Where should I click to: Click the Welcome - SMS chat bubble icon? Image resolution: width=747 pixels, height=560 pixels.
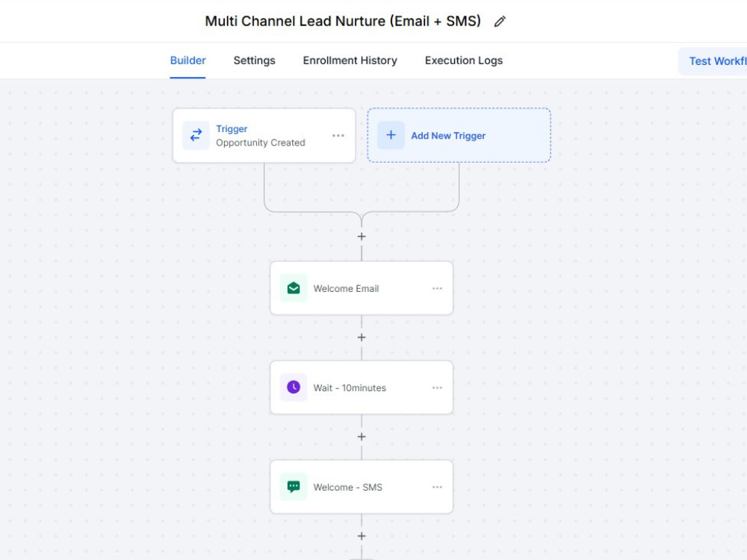[294, 487]
